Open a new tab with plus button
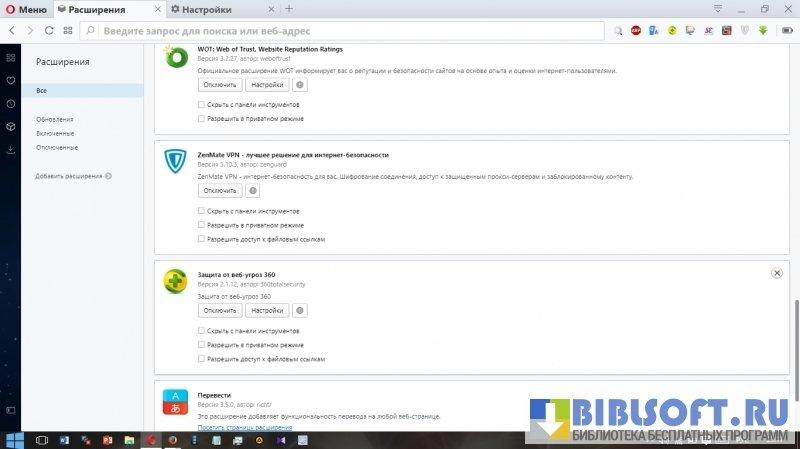This screenshot has width=800, height=449. (289, 9)
